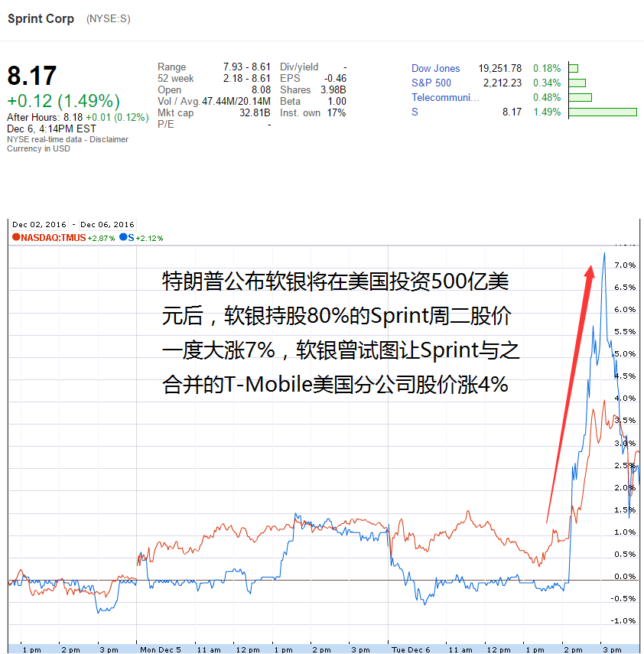This screenshot has width=644, height=654.
Task: Click the Open value 8.08
Action: pos(261,89)
